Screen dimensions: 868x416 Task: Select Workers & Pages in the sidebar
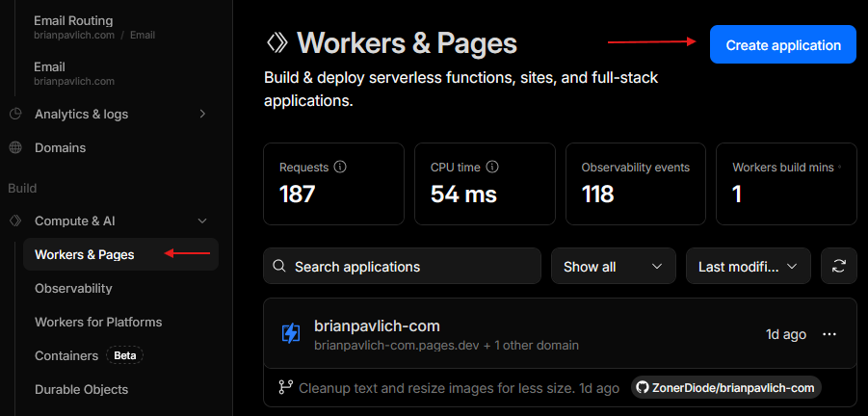85,254
